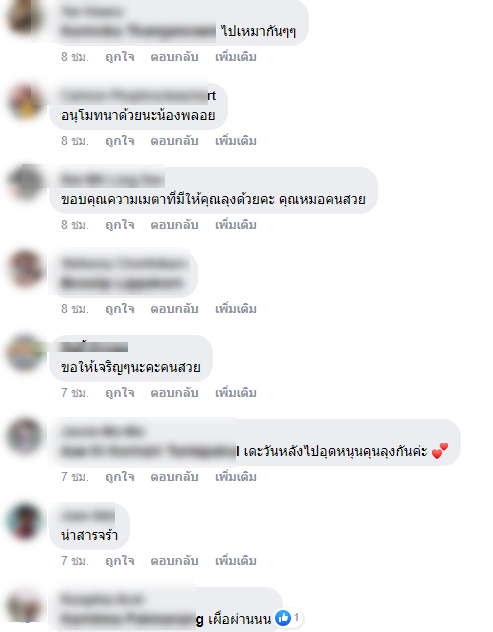This screenshot has width=493, height=632.
Task: Open avatar beside 'น่าสารจร้า' comment
Action: 24,521
